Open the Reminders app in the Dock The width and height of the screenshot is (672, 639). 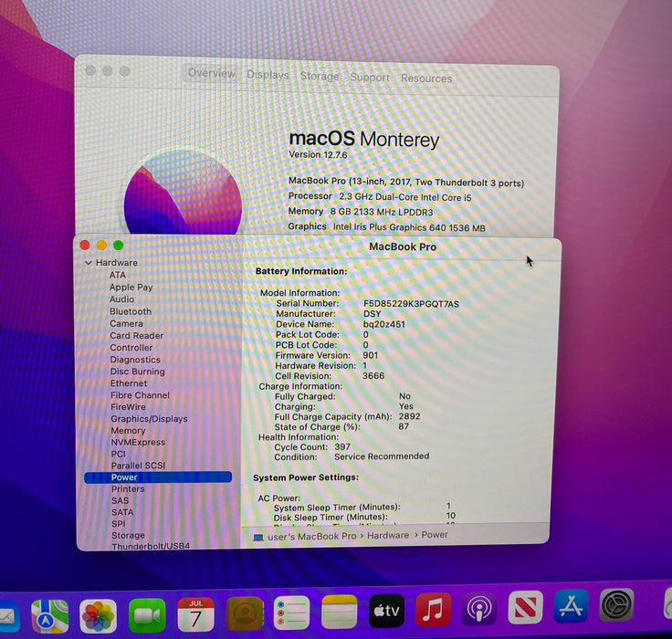(291, 613)
